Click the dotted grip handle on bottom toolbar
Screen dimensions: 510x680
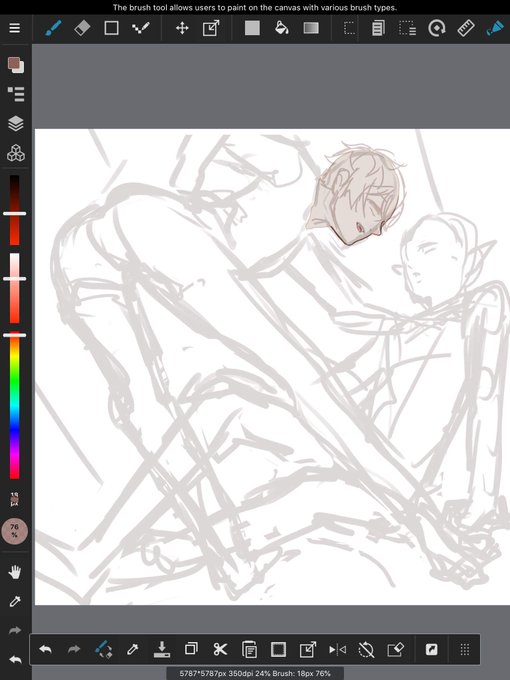tap(464, 649)
